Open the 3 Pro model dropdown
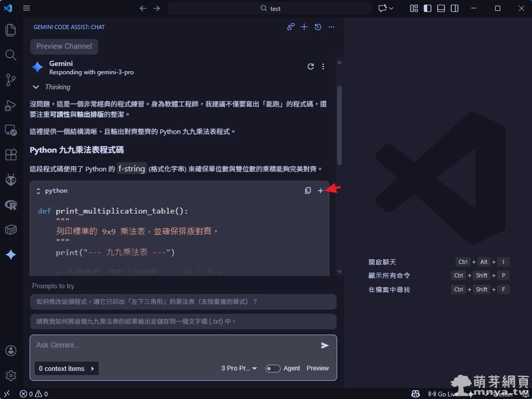The width and height of the screenshot is (532, 399). [239, 368]
